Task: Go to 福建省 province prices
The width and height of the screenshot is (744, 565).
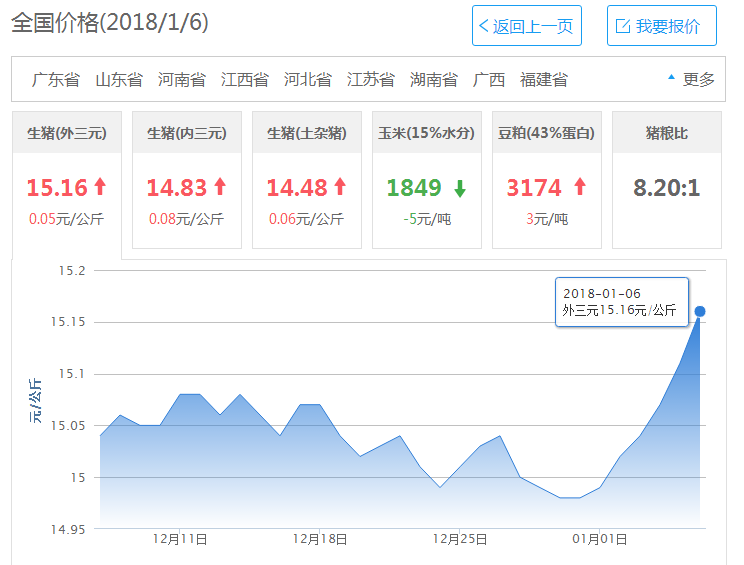Action: pos(544,79)
